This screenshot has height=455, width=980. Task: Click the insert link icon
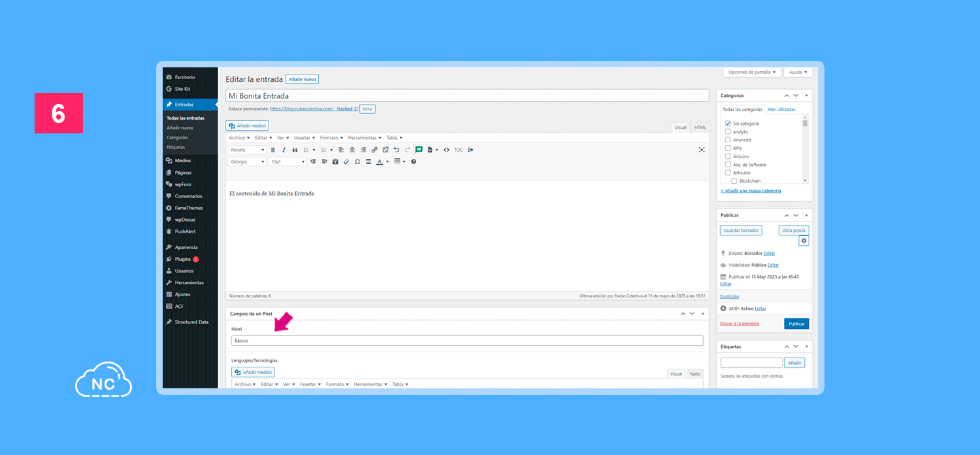374,150
